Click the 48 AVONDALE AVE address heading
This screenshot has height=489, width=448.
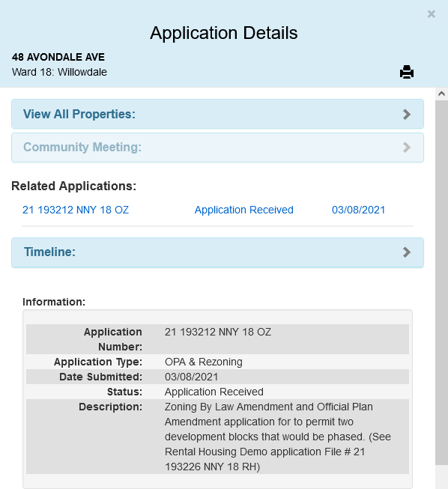pos(58,57)
